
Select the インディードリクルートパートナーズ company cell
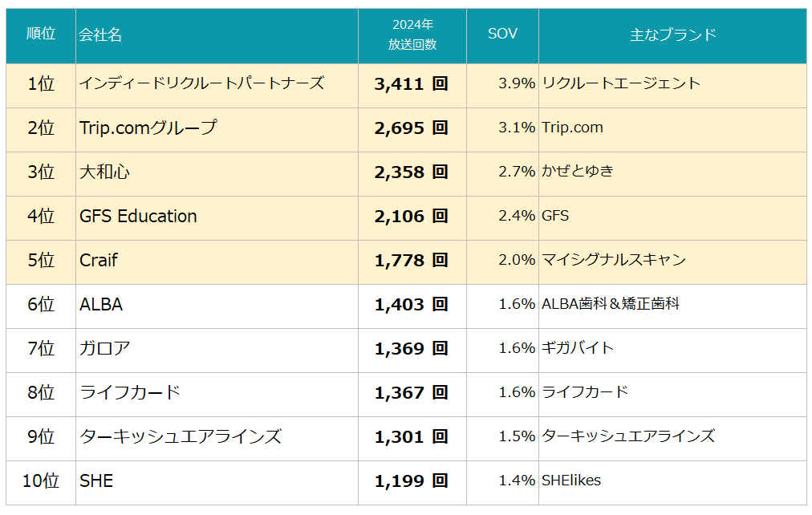[x=201, y=83]
